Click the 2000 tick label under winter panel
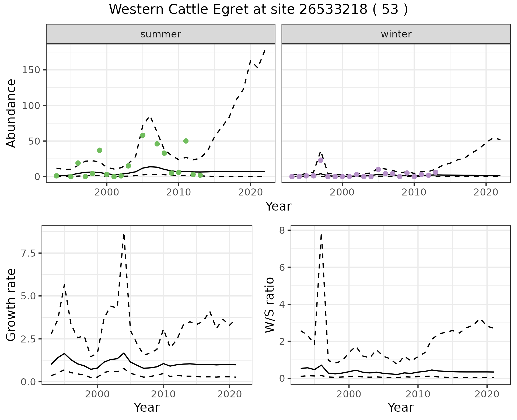The width and height of the screenshot is (517, 420). 342,192
